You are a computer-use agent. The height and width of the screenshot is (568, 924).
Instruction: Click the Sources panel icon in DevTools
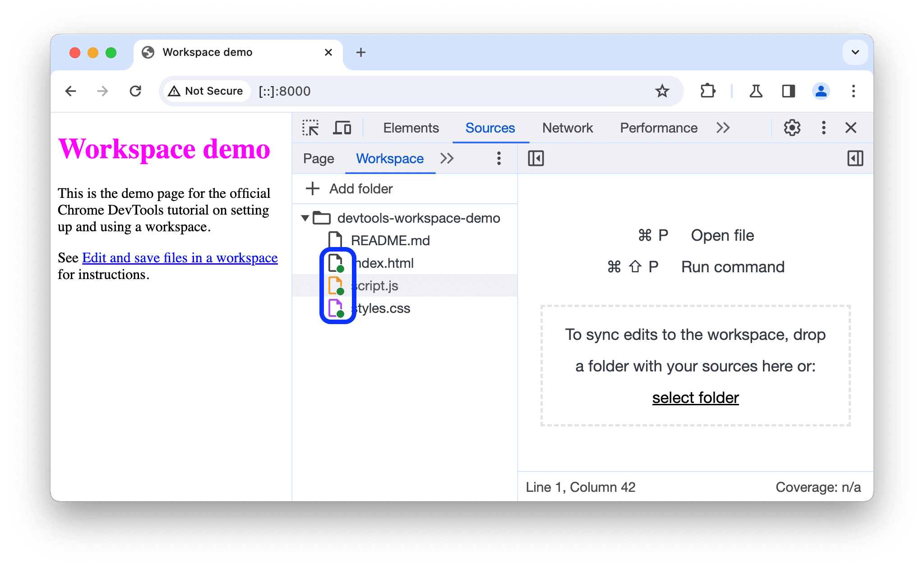pos(489,127)
